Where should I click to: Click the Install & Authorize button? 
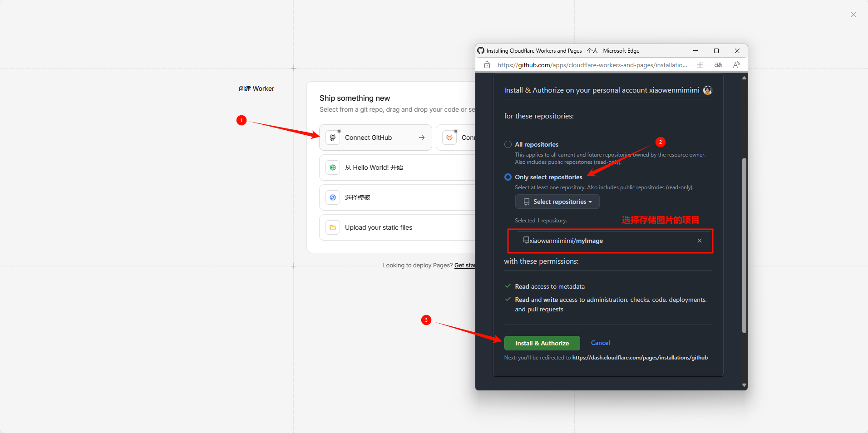[x=542, y=343]
